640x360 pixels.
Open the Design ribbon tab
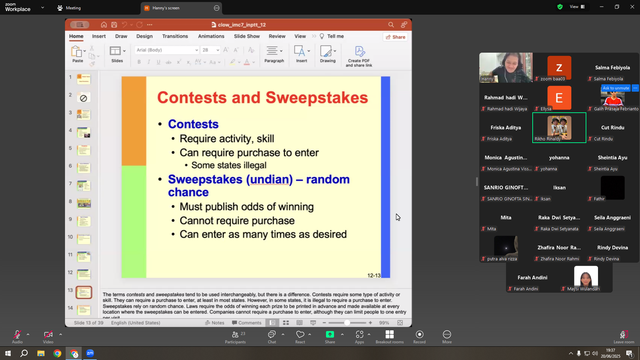[x=144, y=36]
